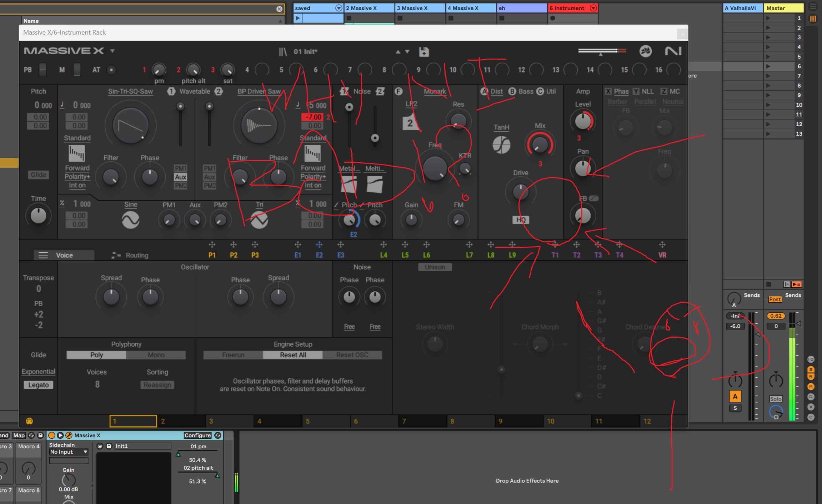822x504 pixels.
Task: Select previous preset with up arrow
Action: pos(398,52)
